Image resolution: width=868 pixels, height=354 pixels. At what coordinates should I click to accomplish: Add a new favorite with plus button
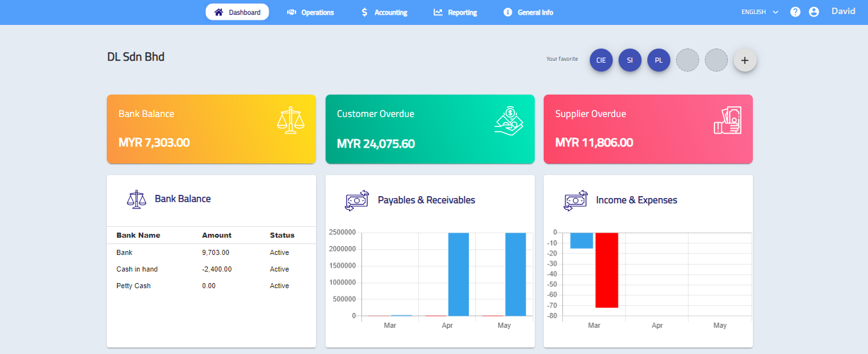click(745, 60)
